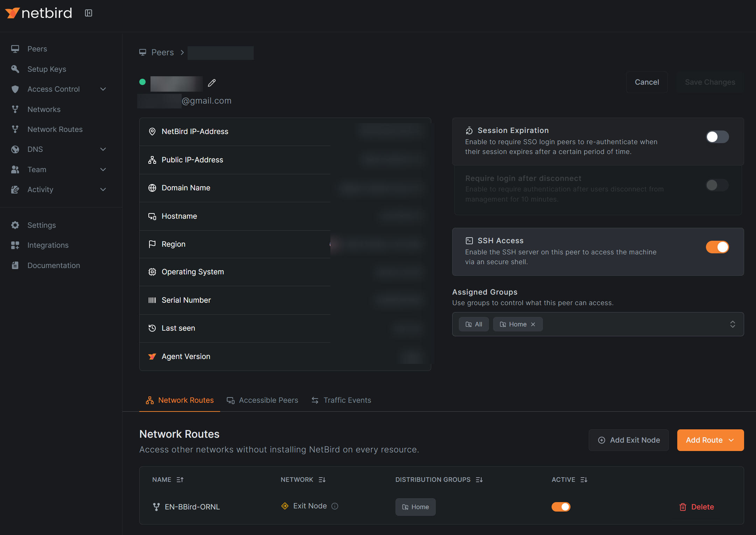
Task: Expand the Access Control chevron
Action: coord(103,89)
